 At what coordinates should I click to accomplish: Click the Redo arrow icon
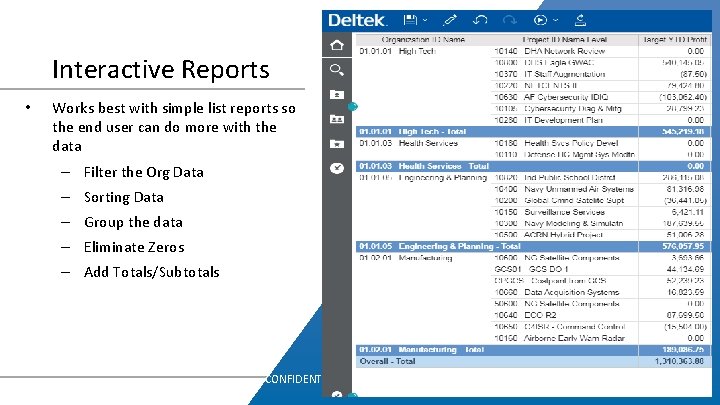click(510, 20)
